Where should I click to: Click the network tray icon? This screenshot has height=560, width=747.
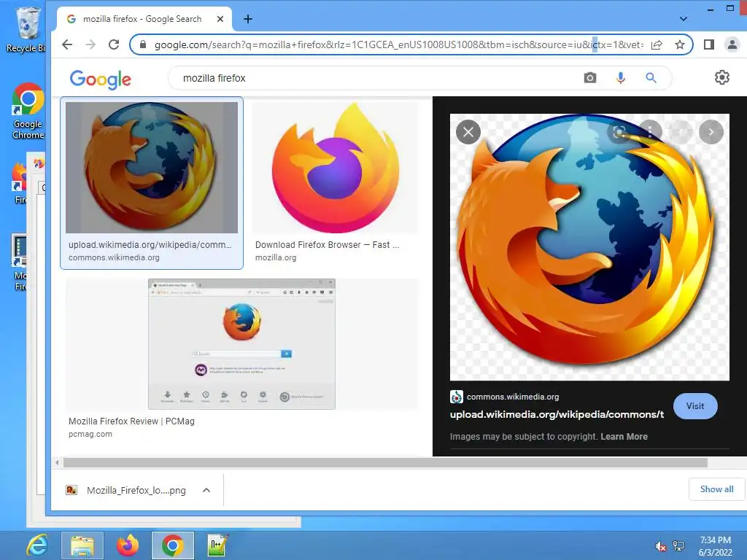point(678,546)
